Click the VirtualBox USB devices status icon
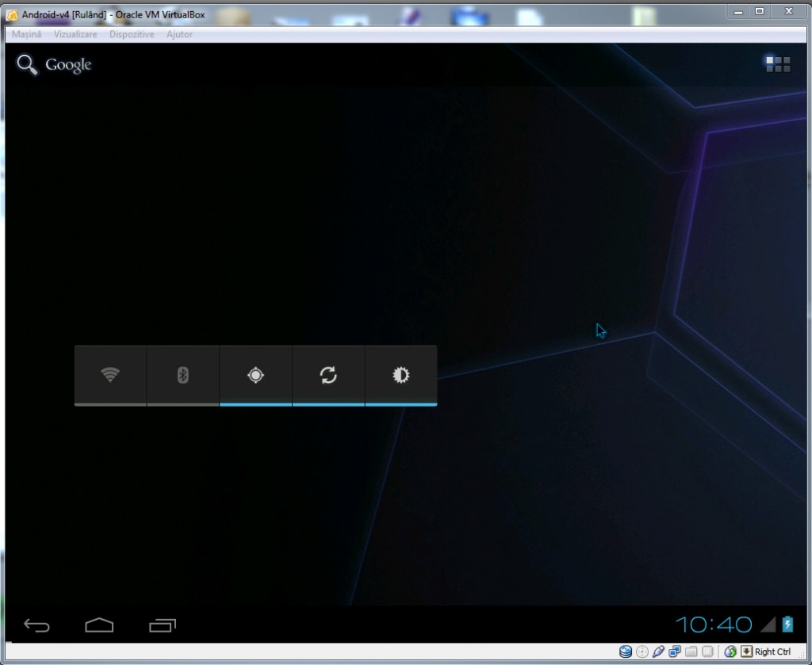Screen dimensions: 812x665 pos(658,652)
